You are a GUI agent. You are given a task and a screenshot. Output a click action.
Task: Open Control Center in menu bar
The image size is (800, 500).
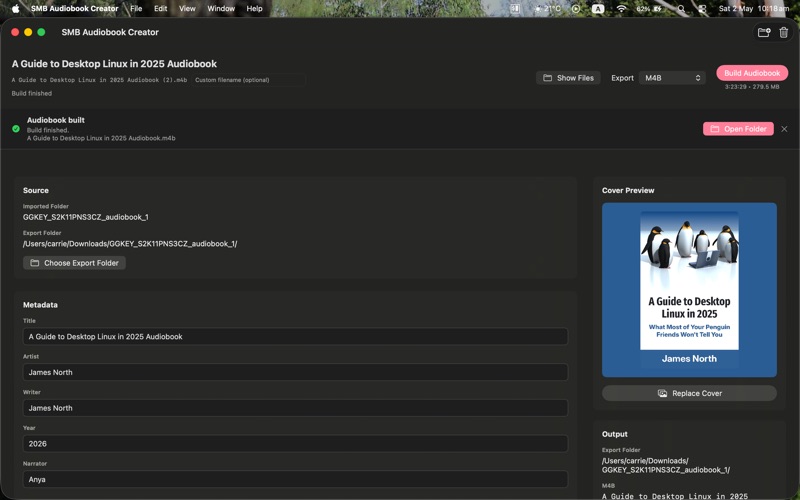point(702,9)
